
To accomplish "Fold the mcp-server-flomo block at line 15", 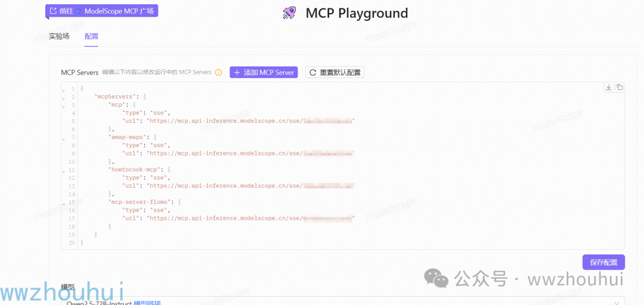I will (x=63, y=203).
